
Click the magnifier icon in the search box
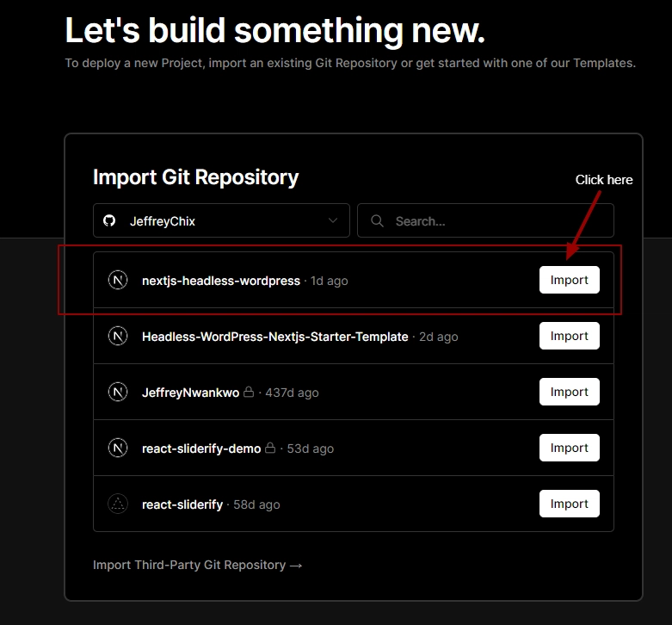pyautogui.click(x=377, y=221)
